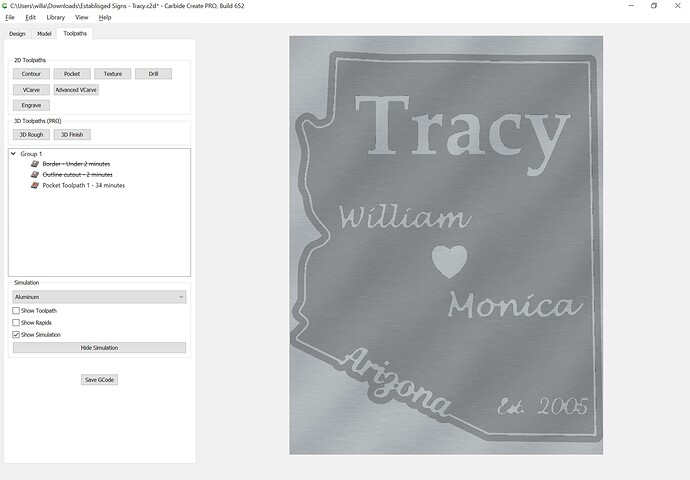
Task: Click the Save GCode button
Action: 99,380
